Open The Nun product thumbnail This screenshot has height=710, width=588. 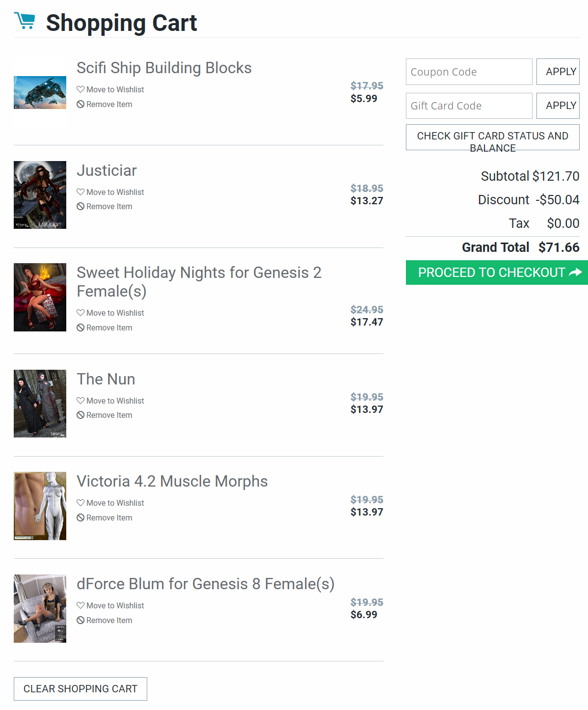click(40, 404)
